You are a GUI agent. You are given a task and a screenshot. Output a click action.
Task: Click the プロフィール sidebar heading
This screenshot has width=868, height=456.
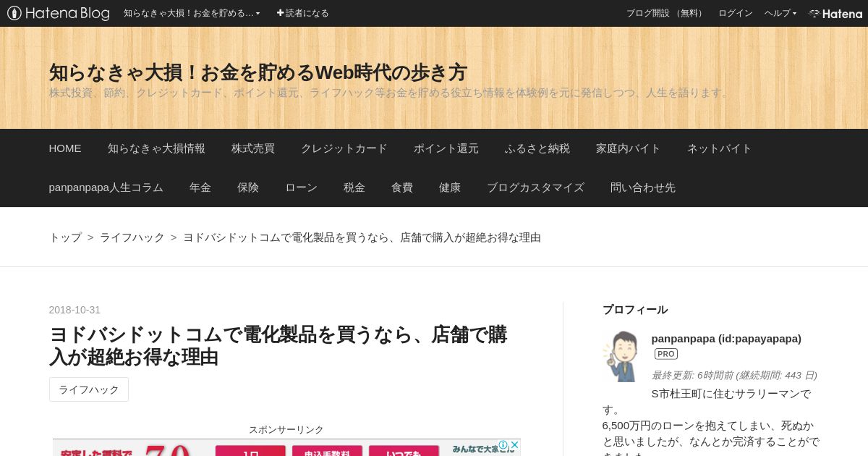click(x=635, y=310)
